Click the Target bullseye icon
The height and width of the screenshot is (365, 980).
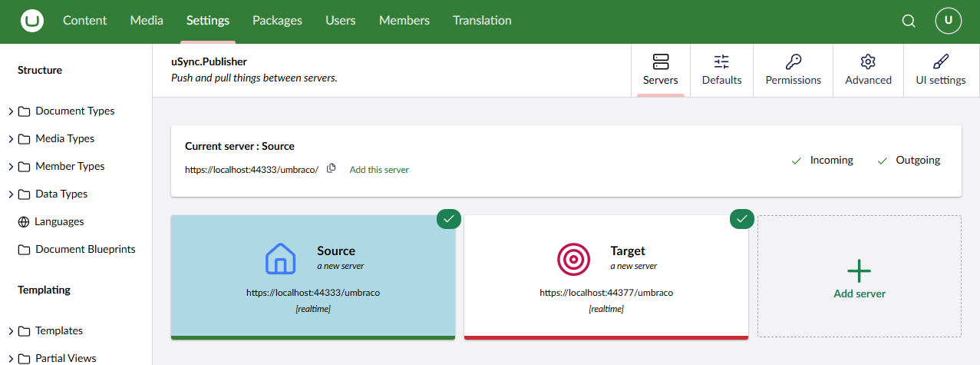click(x=573, y=258)
